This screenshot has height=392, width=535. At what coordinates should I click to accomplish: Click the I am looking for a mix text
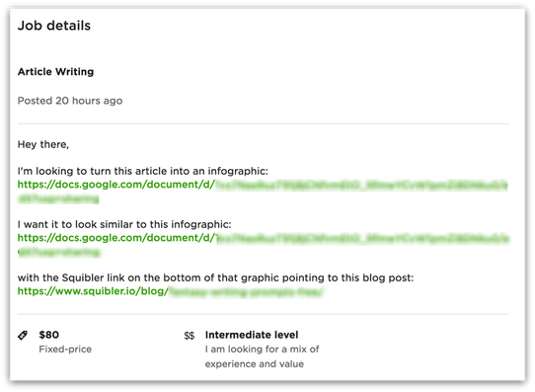262,350
